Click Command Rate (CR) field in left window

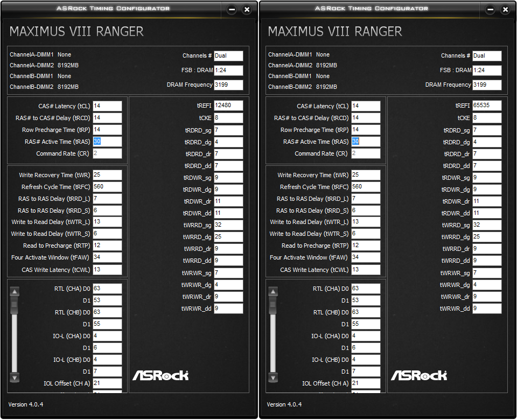click(x=107, y=153)
